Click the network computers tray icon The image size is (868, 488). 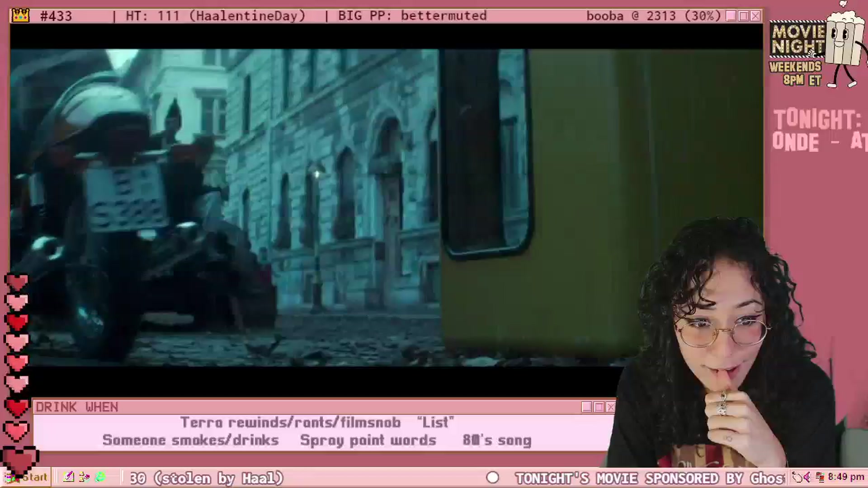tap(819, 477)
